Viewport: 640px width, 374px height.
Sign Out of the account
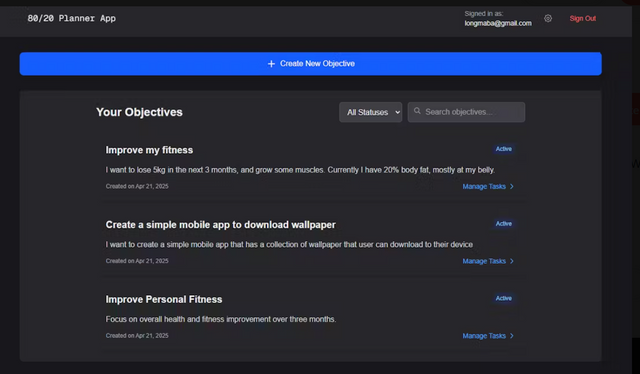point(582,18)
